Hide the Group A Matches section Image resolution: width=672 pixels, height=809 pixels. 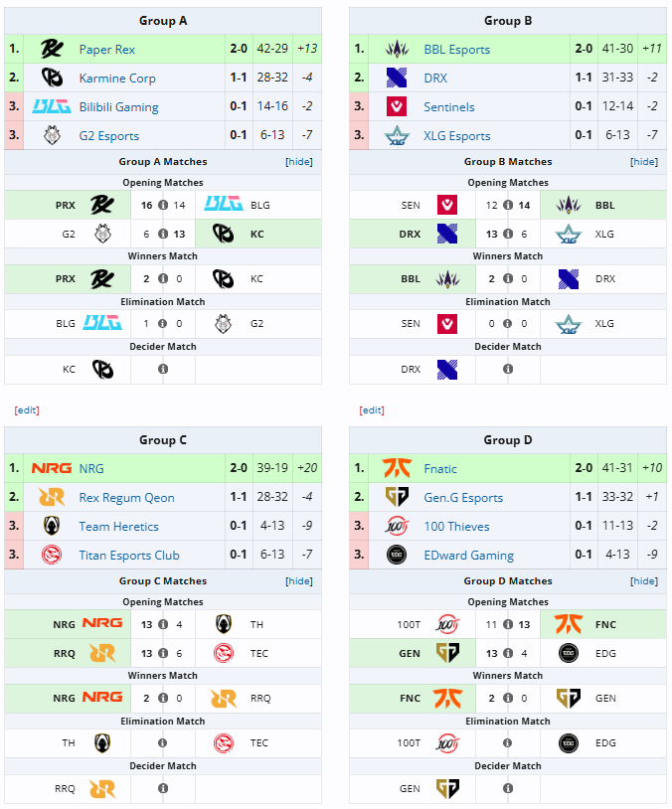299,161
